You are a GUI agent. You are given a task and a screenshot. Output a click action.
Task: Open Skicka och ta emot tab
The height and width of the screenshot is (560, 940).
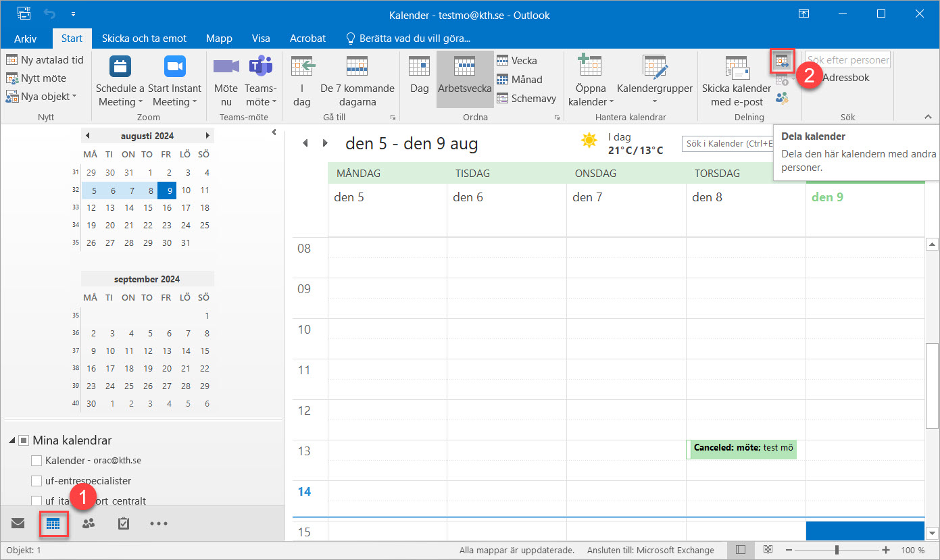[x=144, y=39]
